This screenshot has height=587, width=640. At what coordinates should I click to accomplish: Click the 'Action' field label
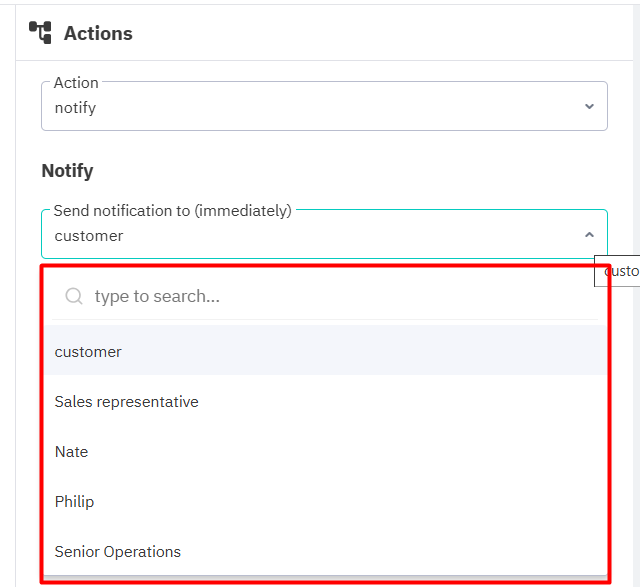[x=76, y=82]
